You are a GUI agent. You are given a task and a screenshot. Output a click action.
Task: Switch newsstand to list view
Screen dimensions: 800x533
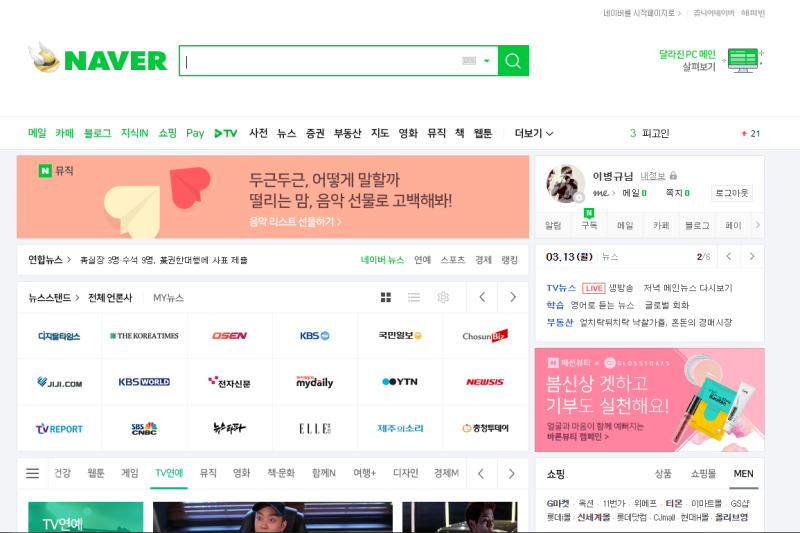coord(414,297)
